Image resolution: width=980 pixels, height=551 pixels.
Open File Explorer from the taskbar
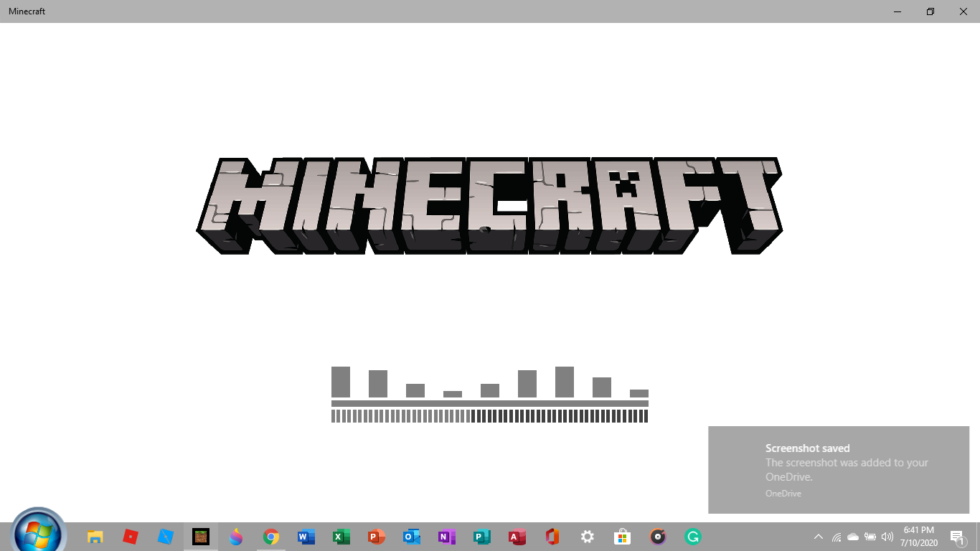pyautogui.click(x=95, y=537)
